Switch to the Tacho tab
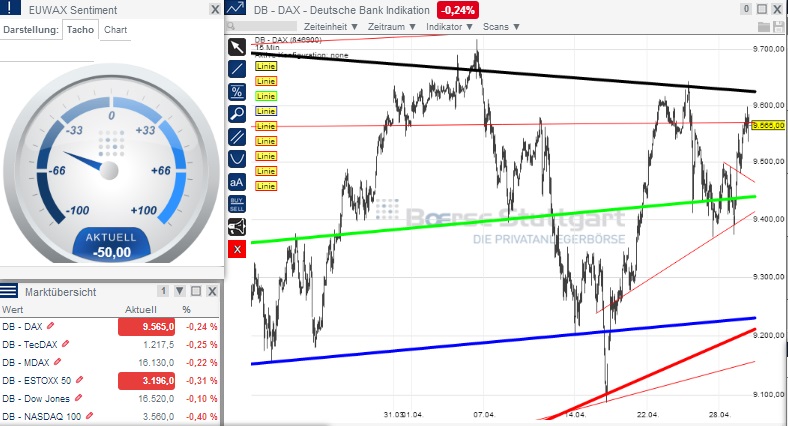Screen dimensions: 788x426 [80, 30]
